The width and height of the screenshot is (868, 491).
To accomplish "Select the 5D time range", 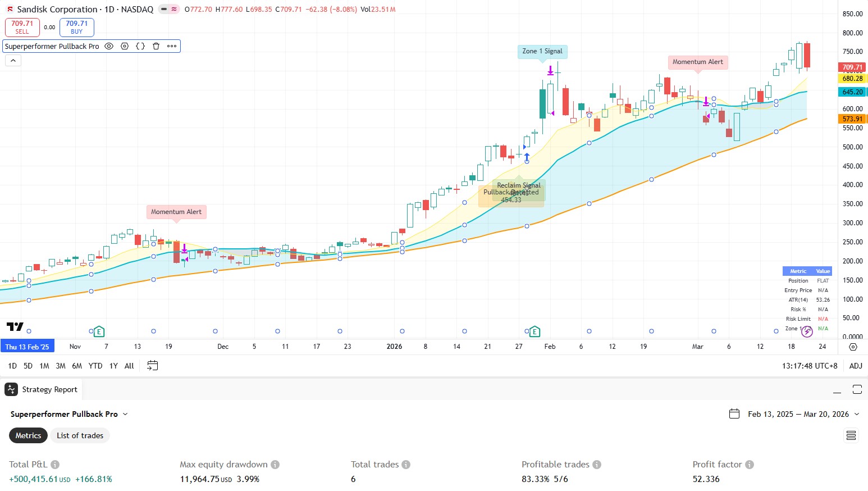I will click(x=28, y=366).
